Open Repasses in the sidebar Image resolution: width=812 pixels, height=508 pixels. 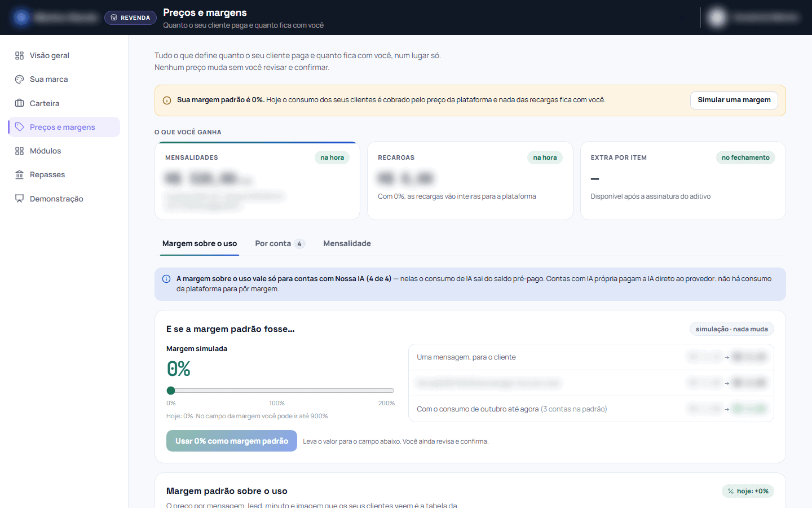pos(64,175)
